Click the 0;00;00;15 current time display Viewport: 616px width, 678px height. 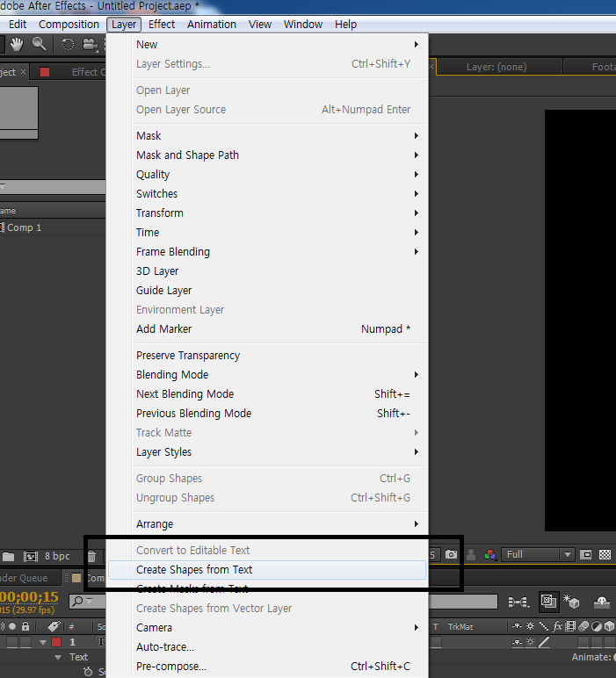tap(29, 596)
